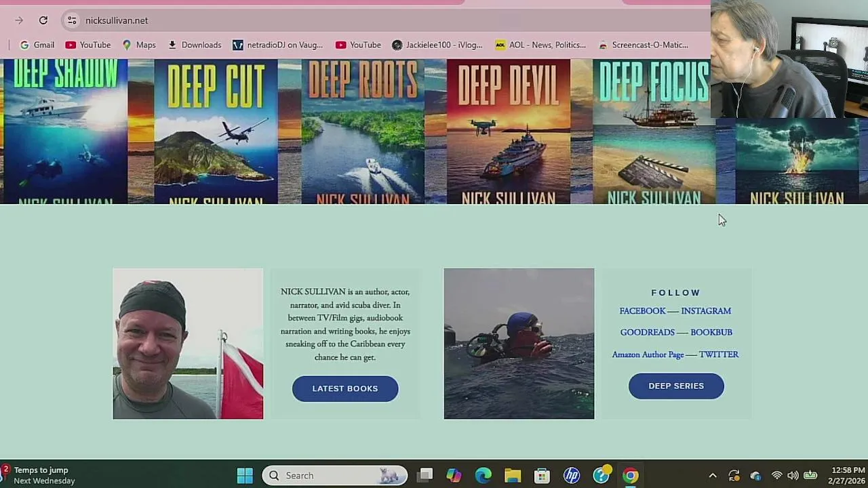
Task: Open the Screencast-O-Matic bookmark
Action: click(644, 45)
